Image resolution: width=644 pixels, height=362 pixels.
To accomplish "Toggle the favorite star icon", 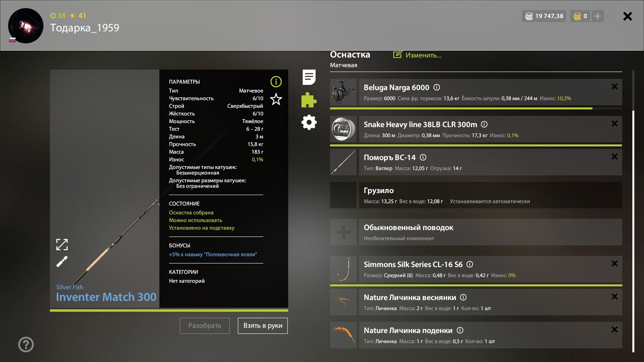I will tap(276, 99).
